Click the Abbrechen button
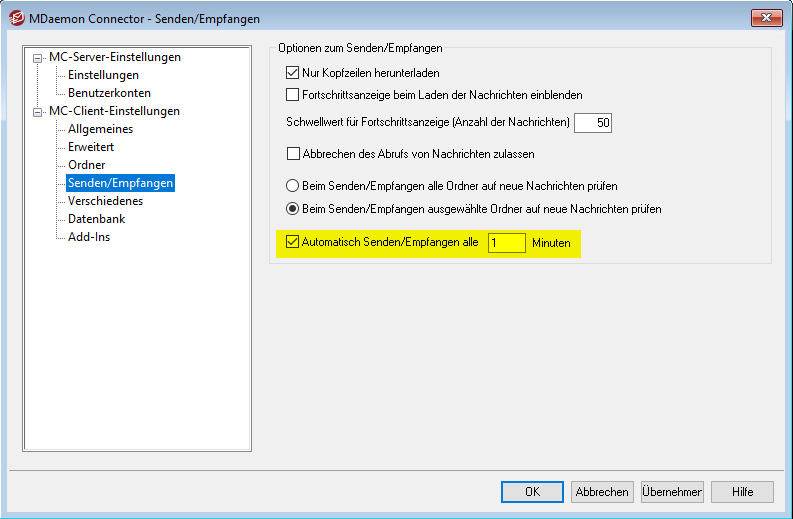The image size is (793, 519). 601,492
